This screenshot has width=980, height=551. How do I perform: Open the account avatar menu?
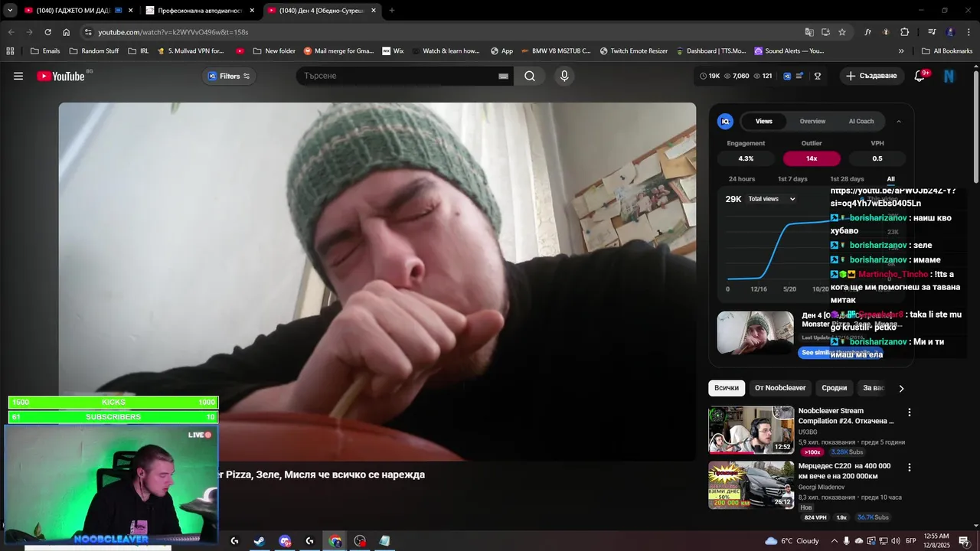click(x=949, y=76)
